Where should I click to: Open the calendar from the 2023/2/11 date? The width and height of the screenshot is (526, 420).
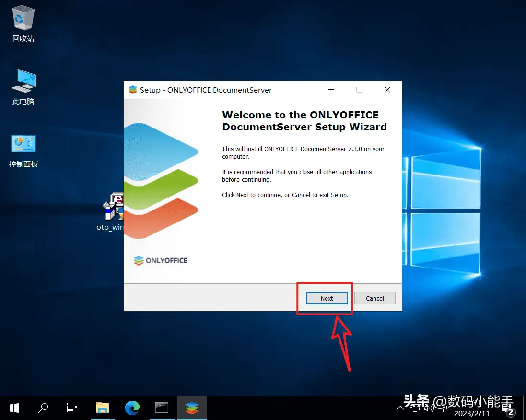click(x=471, y=413)
